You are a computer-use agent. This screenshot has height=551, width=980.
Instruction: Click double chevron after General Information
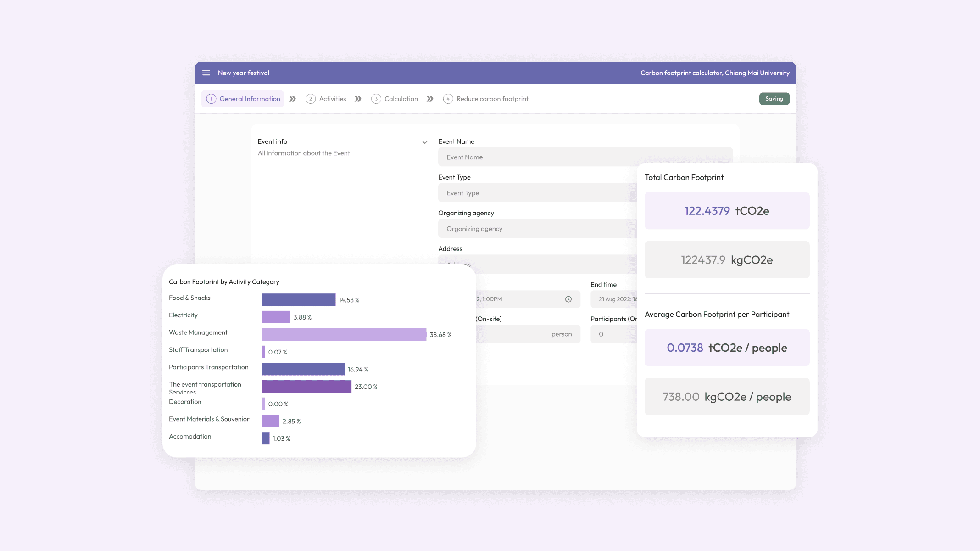(x=292, y=99)
